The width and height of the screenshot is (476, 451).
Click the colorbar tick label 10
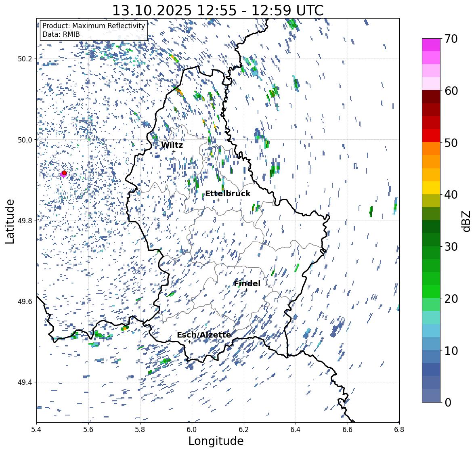(451, 350)
